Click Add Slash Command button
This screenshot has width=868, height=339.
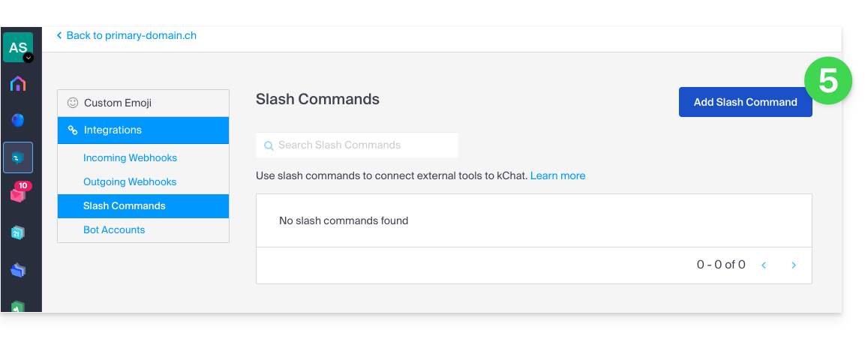coord(745,102)
